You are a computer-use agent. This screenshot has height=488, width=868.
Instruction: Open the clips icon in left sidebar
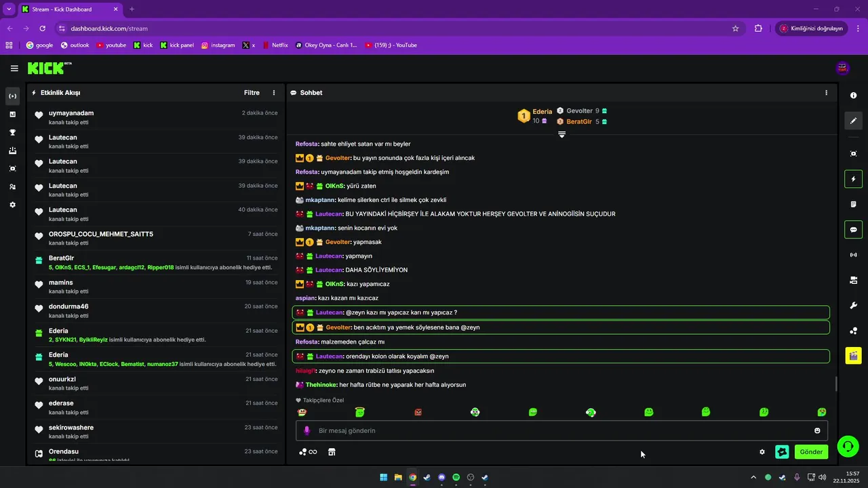click(x=12, y=169)
